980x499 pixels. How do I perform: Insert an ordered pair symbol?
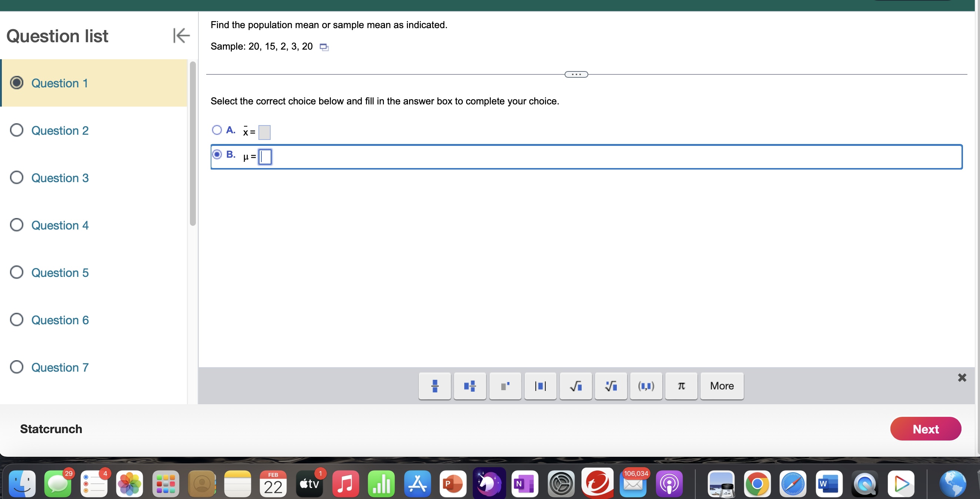coord(646,386)
